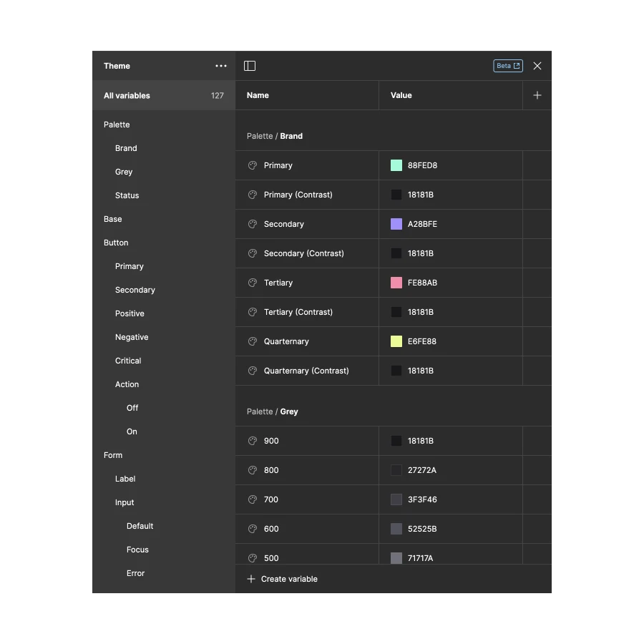Select the Secondary group under Button
Viewport: 644px width, 644px height.
pos(135,290)
